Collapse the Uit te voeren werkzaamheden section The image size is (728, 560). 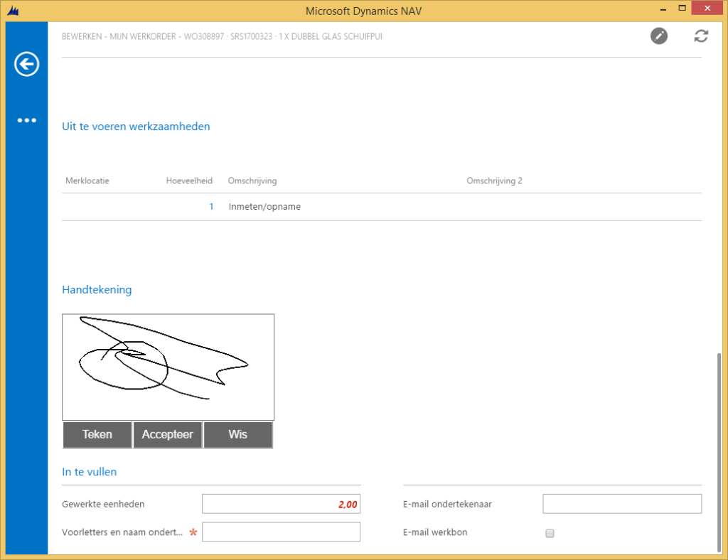[x=136, y=126]
